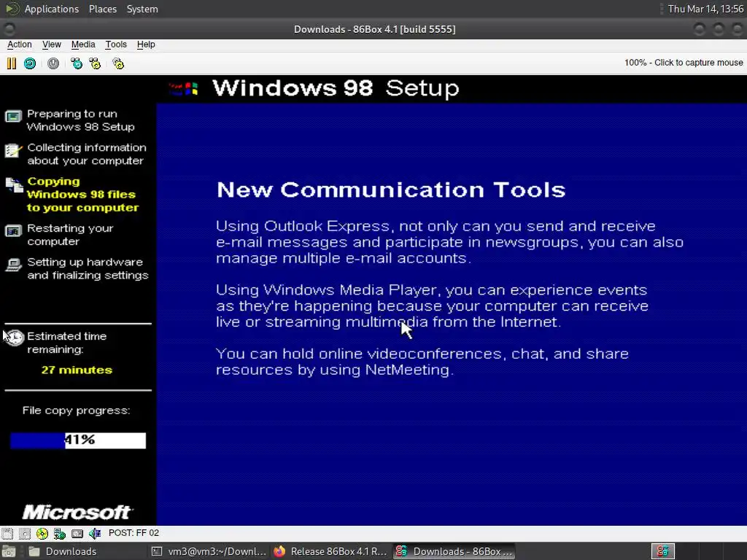The image size is (747, 560).
Task: Switch to the vm3@vm3 terminal taskbar window
Action: tap(209, 551)
